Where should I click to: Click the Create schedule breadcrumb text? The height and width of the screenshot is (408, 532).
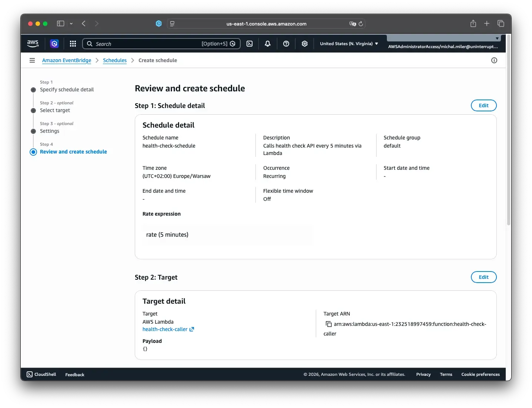pos(158,60)
